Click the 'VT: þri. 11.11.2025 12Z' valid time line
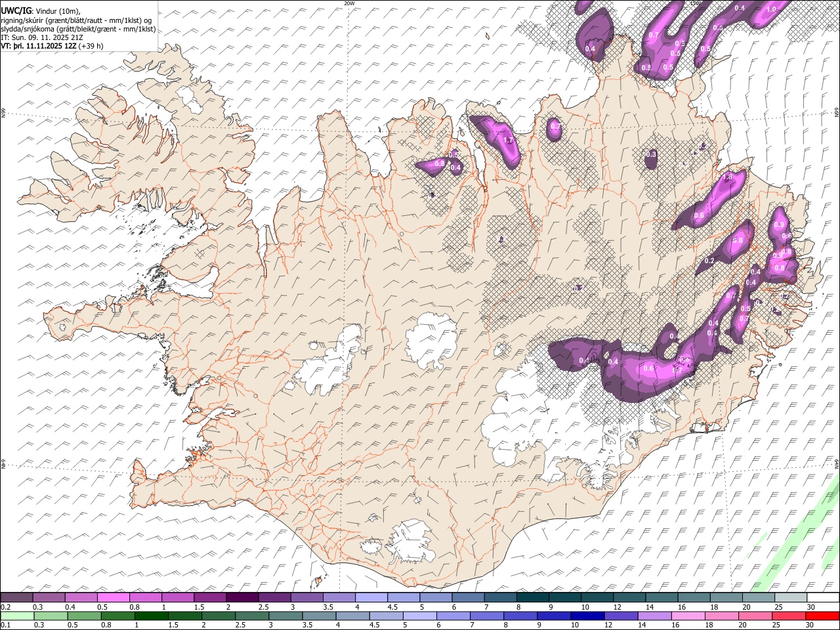Viewport: 840px width, 630px height. point(38,46)
